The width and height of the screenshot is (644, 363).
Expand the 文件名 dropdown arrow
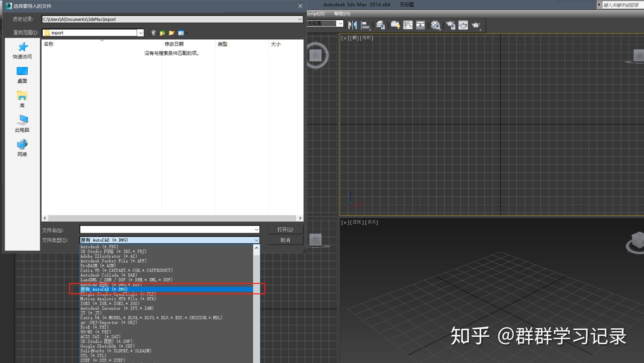[257, 230]
